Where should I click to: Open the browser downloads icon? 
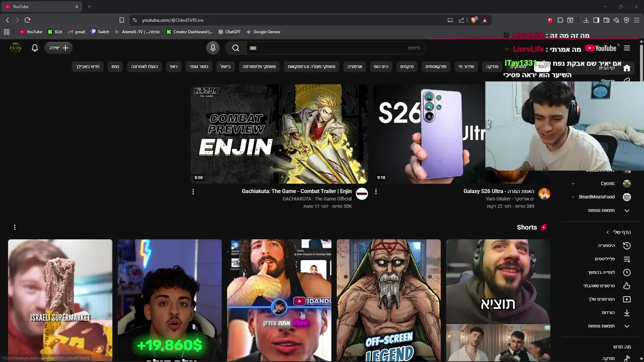click(586, 20)
